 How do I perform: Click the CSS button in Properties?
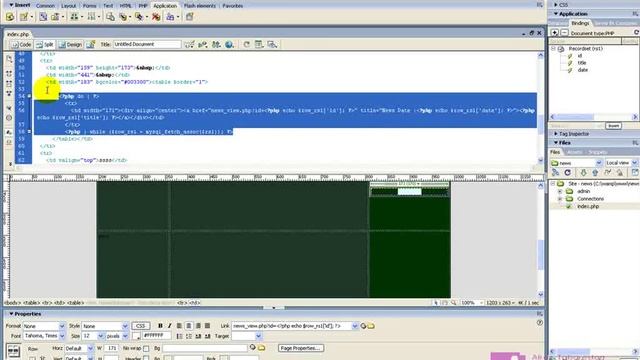pyautogui.click(x=140, y=326)
